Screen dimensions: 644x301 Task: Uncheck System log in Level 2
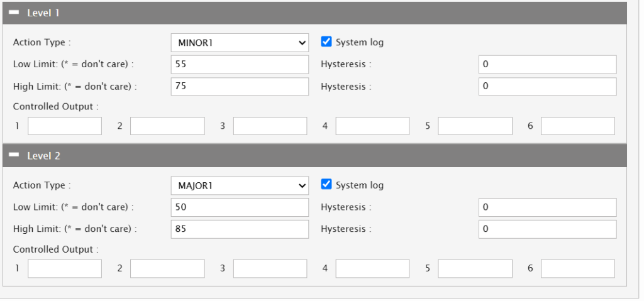(326, 185)
